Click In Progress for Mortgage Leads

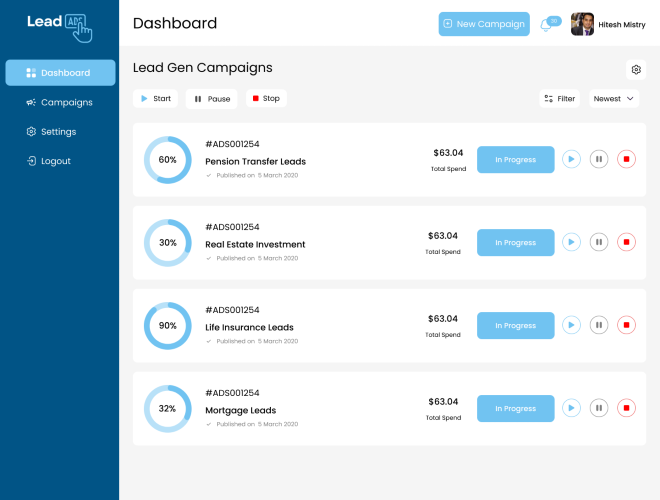coord(516,408)
